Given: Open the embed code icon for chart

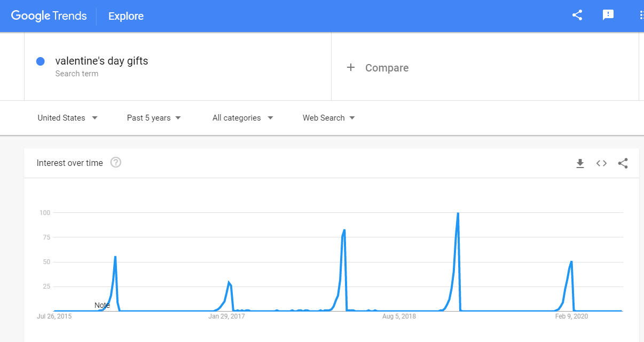Looking at the screenshot, I should 601,163.
